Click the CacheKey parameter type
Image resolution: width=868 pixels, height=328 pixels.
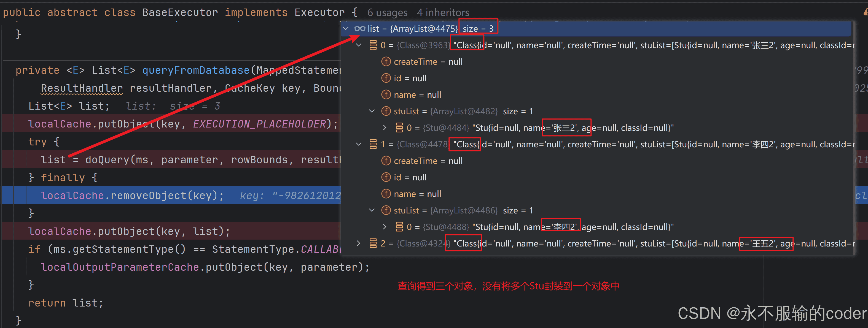tap(250, 88)
